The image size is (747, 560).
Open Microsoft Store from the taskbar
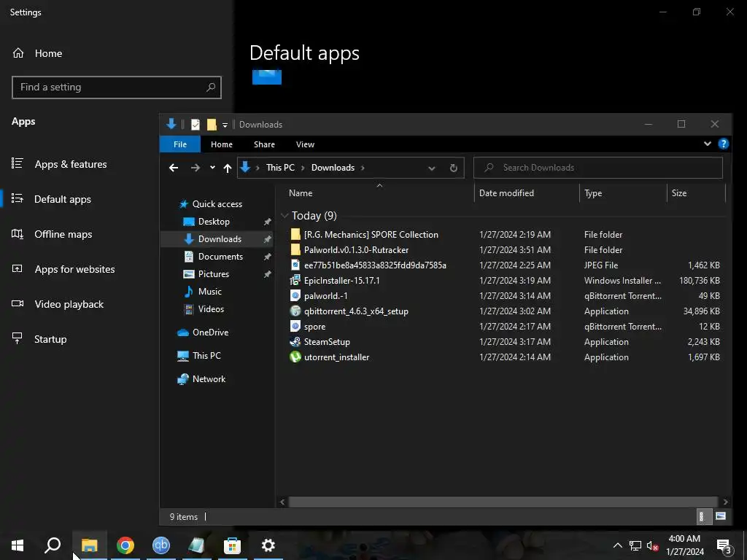click(x=233, y=545)
